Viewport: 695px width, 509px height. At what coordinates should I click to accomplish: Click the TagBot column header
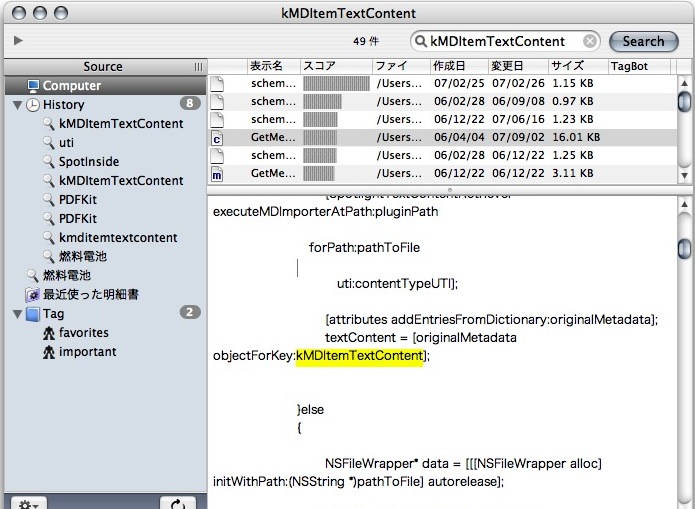640,67
